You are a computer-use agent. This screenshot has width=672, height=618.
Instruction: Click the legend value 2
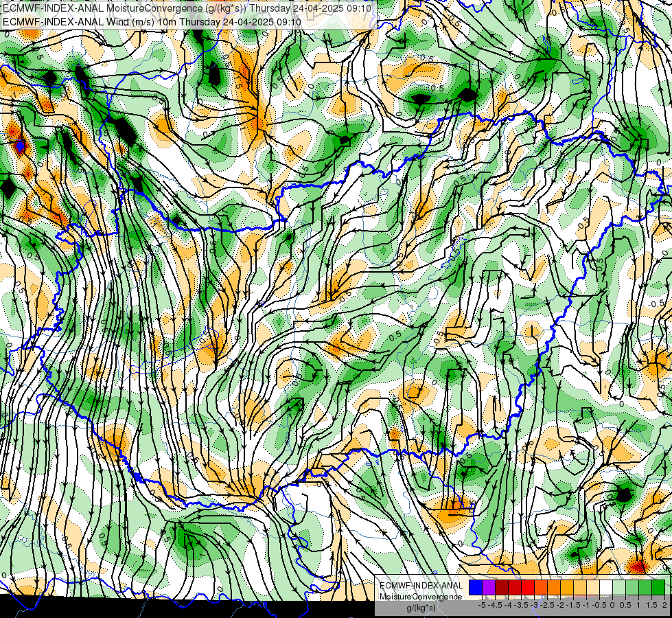click(664, 605)
